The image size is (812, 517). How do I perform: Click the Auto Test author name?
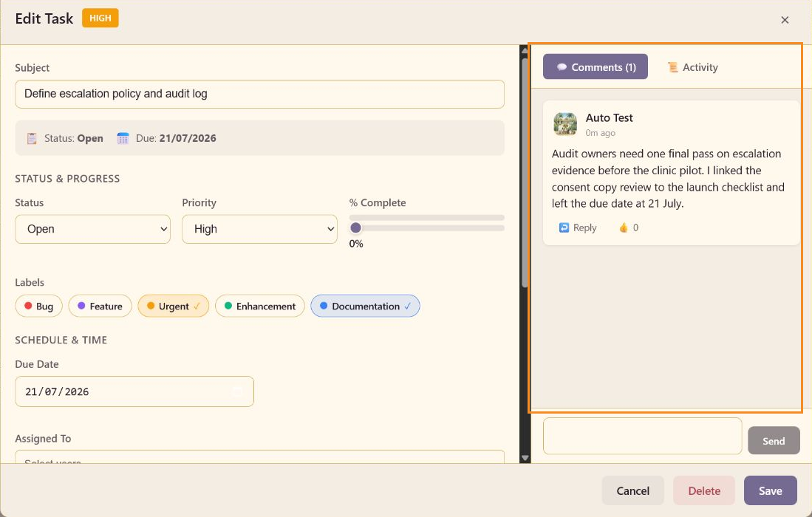(x=609, y=118)
